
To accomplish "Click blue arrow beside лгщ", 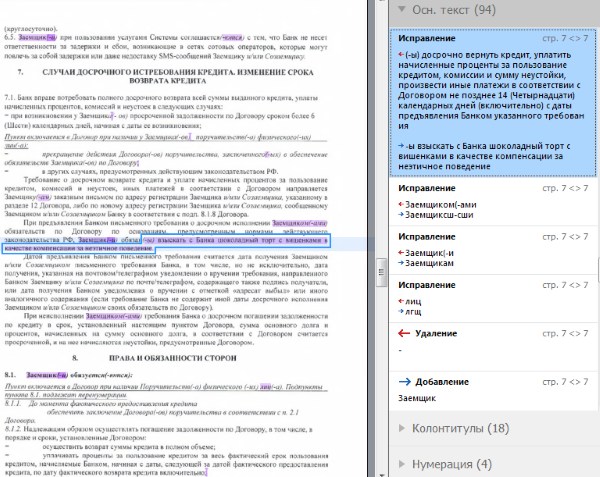I will 401,311.
